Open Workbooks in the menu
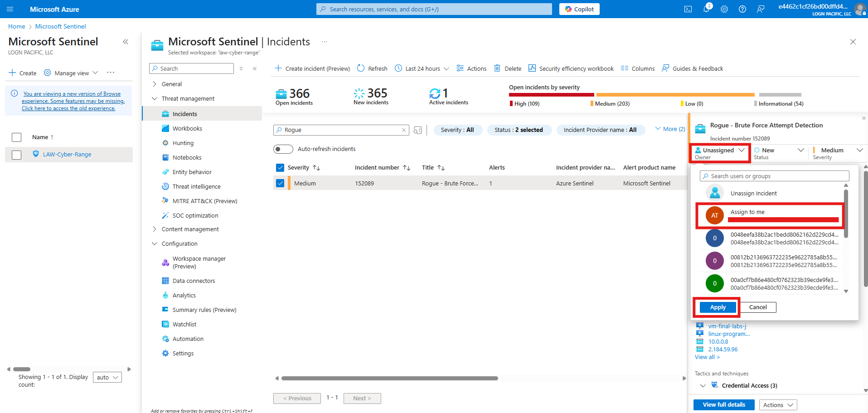The image size is (868, 413). point(187,129)
